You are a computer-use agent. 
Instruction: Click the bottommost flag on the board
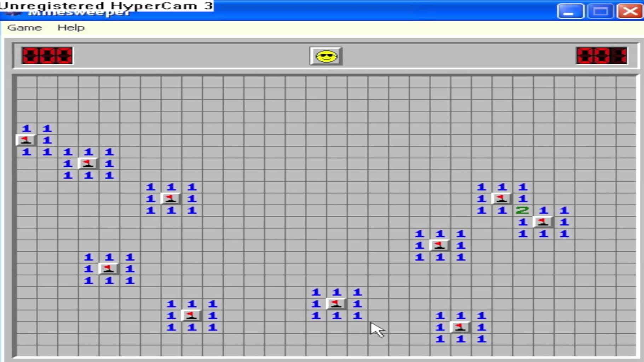(x=460, y=327)
